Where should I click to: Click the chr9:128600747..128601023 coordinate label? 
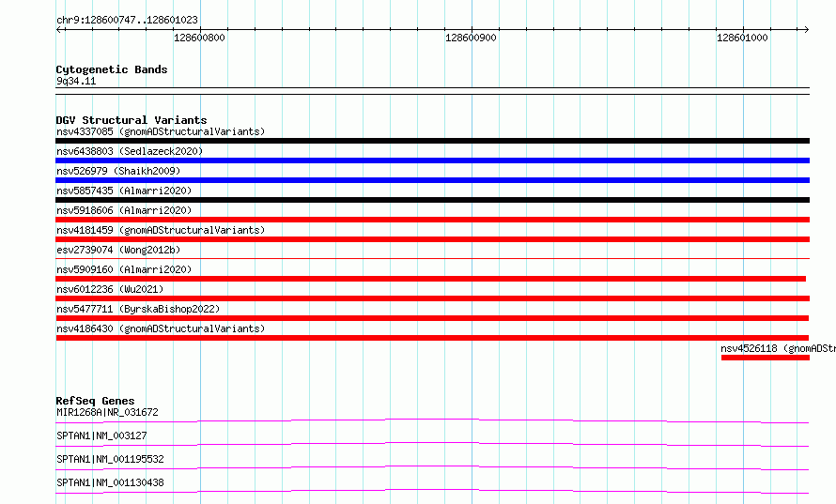coord(127,20)
